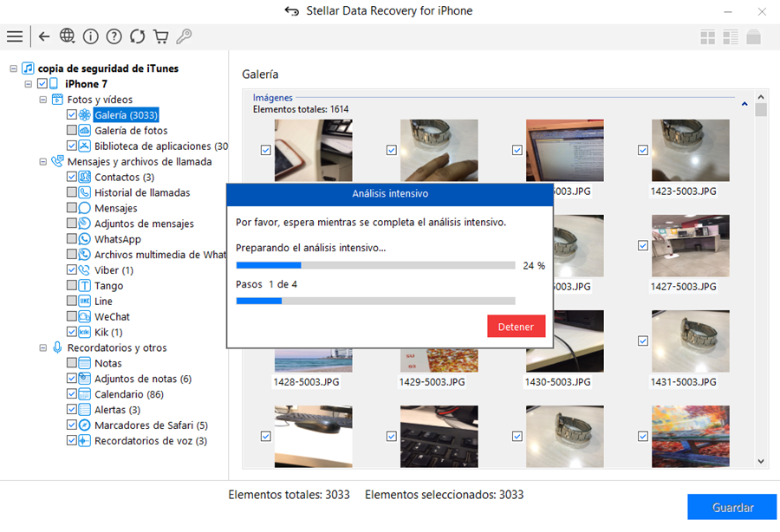The height and width of the screenshot is (532, 780).
Task: Uncheck the Contactos checkbox
Action: (72, 177)
